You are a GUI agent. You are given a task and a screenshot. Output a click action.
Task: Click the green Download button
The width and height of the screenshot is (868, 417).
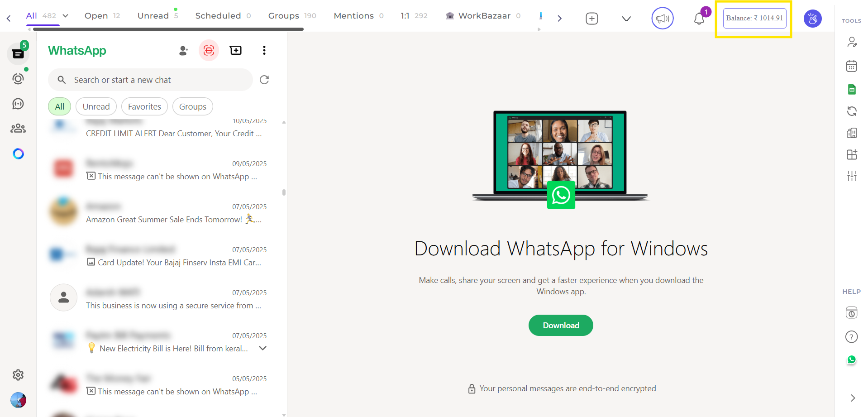[x=561, y=325]
